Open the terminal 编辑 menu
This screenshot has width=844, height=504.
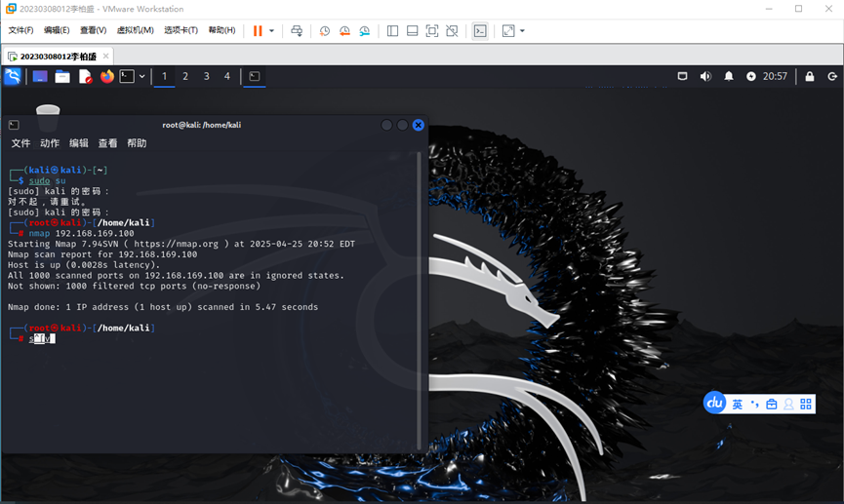[79, 143]
